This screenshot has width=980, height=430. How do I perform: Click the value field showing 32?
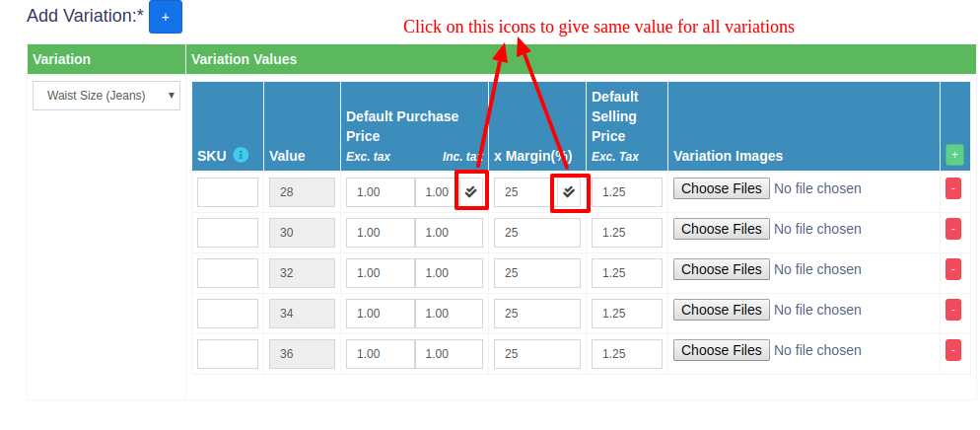tap(302, 273)
